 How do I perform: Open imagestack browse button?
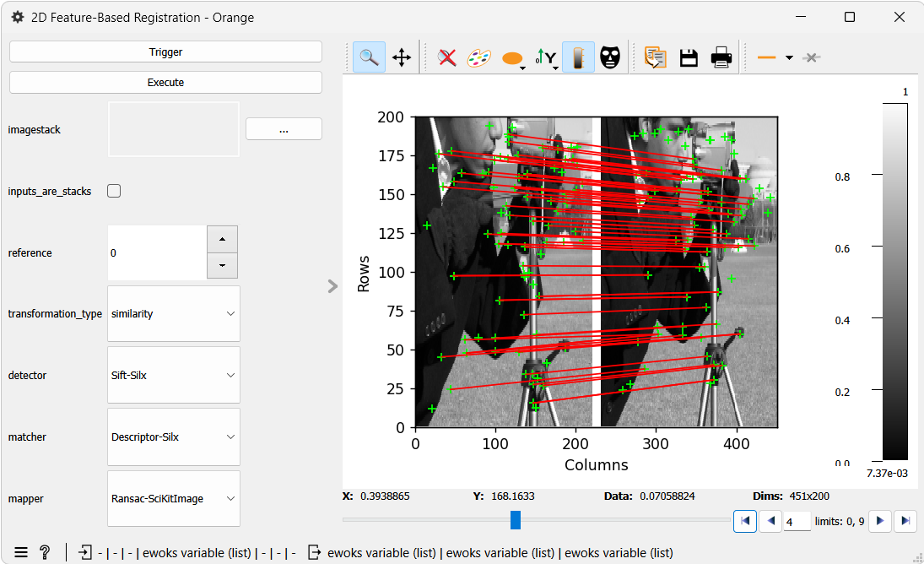[x=284, y=129]
